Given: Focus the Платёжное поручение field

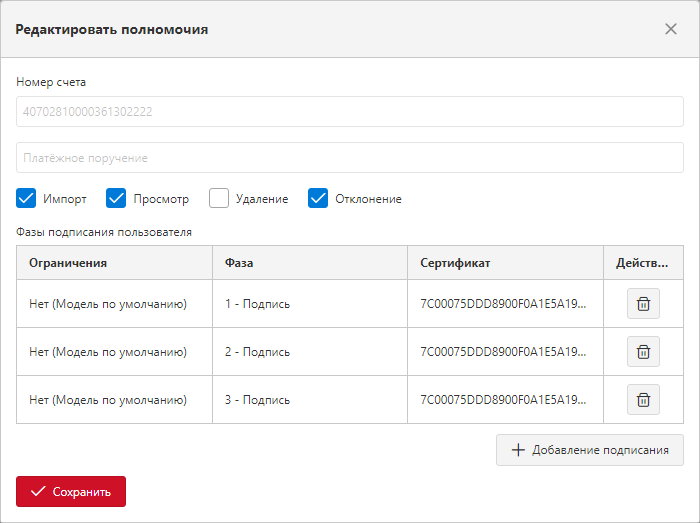Looking at the screenshot, I should pos(350,158).
